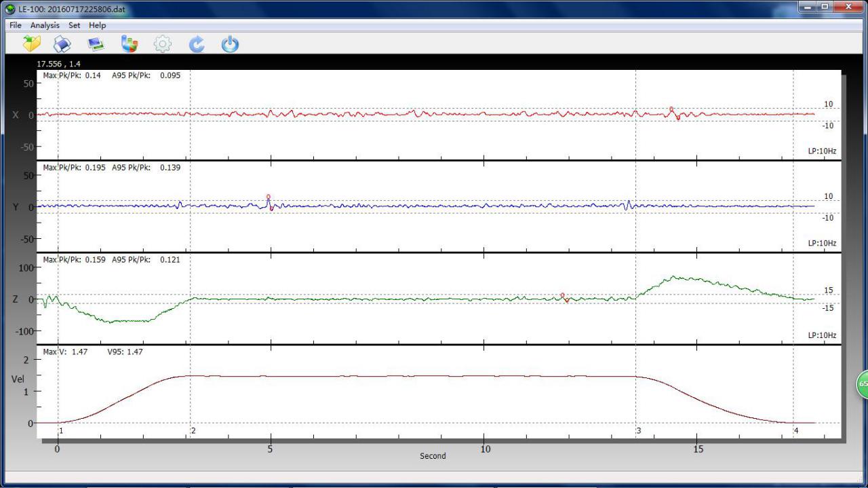
Task: Click red peak marker on X axis trace
Action: click(671, 109)
